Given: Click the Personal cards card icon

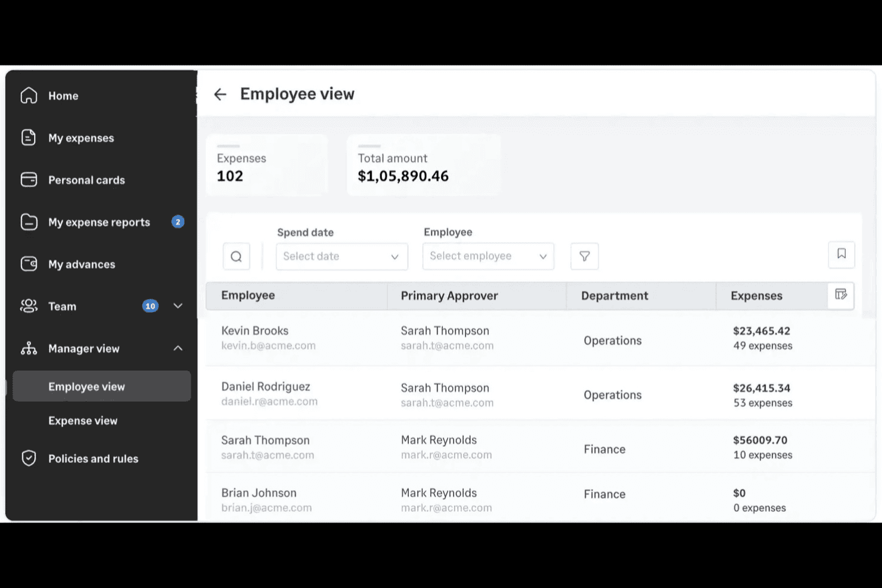Looking at the screenshot, I should pyautogui.click(x=29, y=179).
